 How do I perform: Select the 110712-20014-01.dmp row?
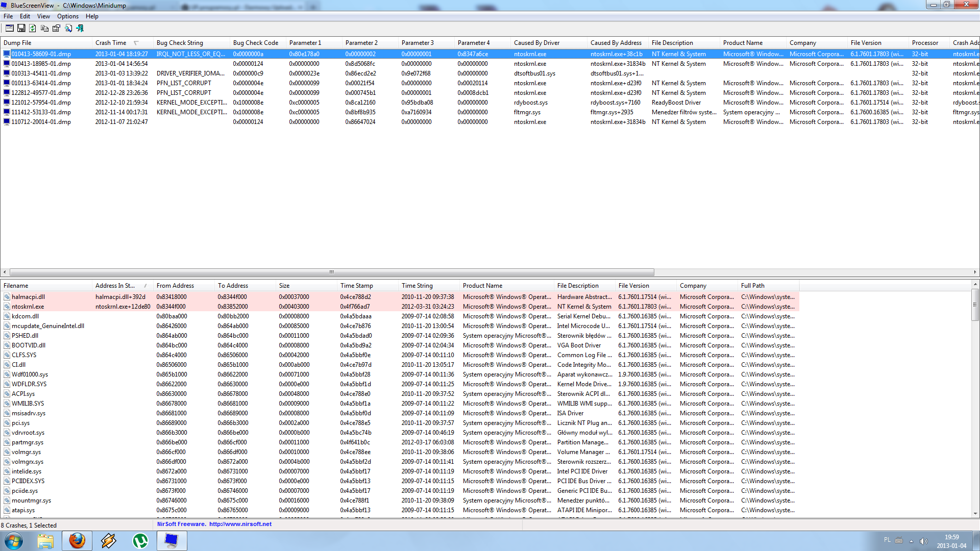[490, 122]
